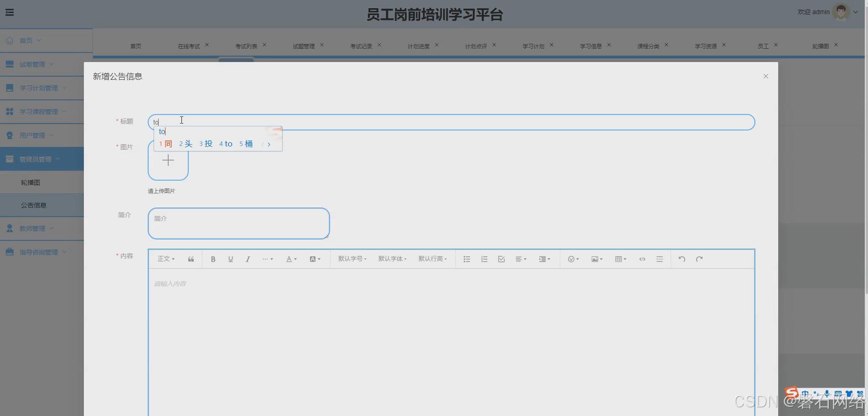Expand the 指导咨询管理 sidebar menu
Screen dimensions: 868x416
[x=42, y=252]
